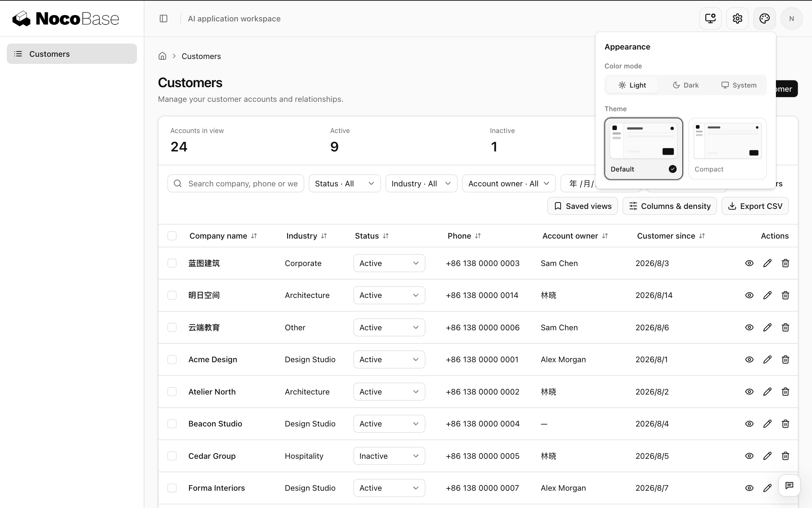The height and width of the screenshot is (508, 812).
Task: Open status dropdown for Cedar Group
Action: pos(389,456)
